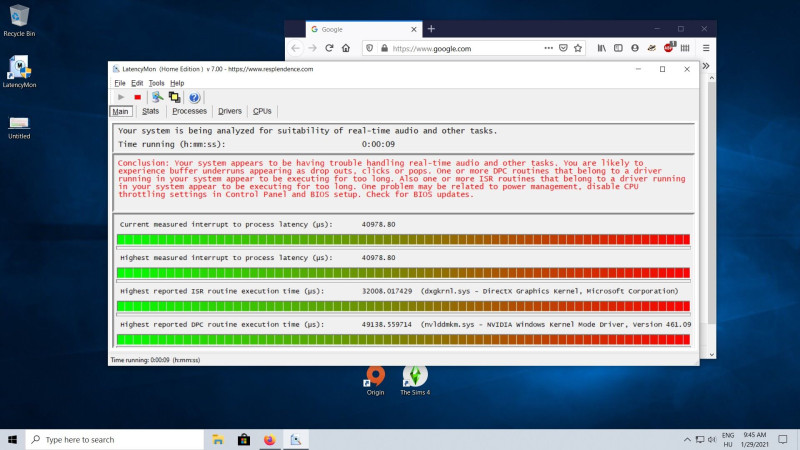Viewport: 800px width, 450px height.
Task: Open the red ABP extension icon
Action: click(669, 47)
